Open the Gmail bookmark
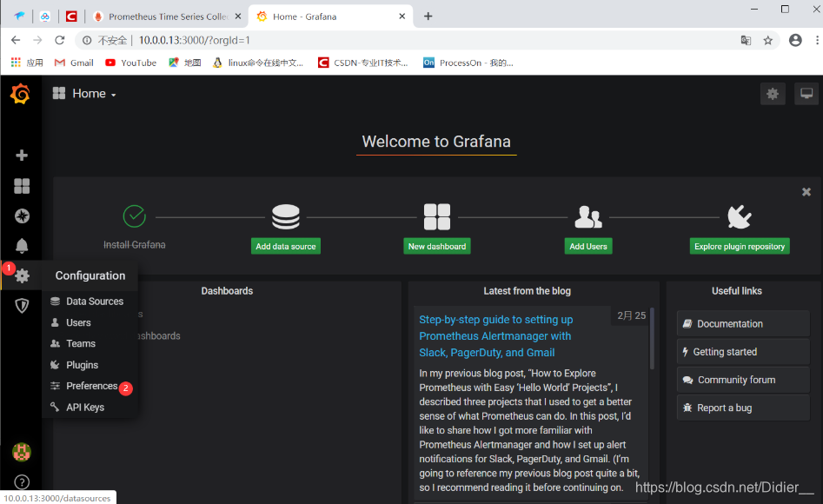 click(74, 63)
